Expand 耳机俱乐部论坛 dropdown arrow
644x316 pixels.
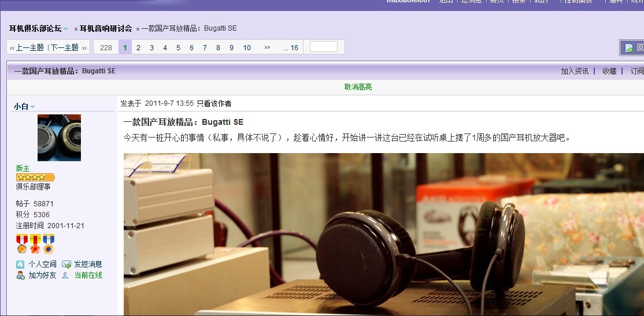coord(66,29)
